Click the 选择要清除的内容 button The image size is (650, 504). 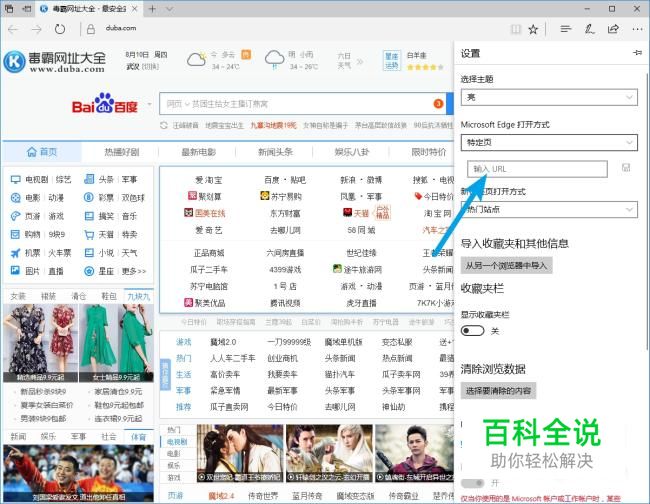pyautogui.click(x=498, y=390)
